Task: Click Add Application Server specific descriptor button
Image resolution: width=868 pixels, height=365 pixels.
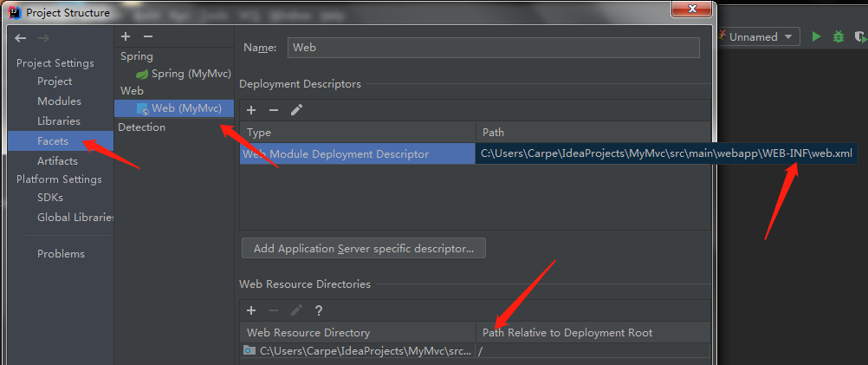Action: (364, 249)
